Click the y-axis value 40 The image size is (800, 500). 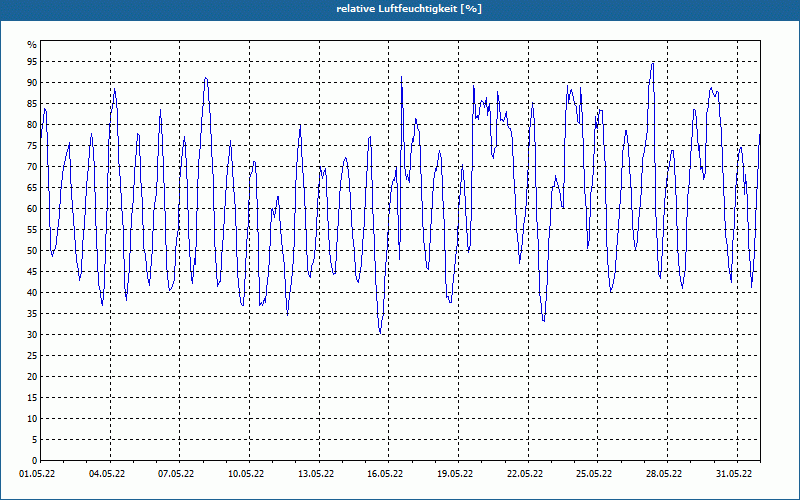pyautogui.click(x=32, y=292)
